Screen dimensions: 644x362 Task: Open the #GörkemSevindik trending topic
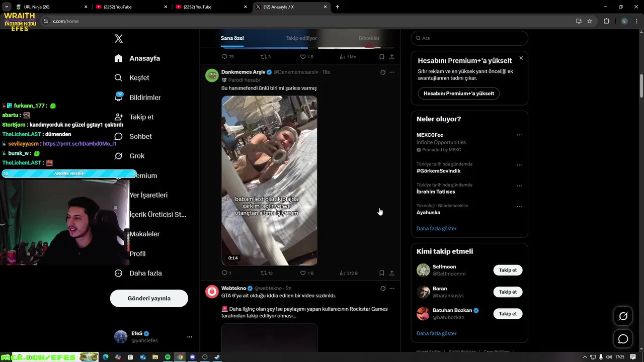click(438, 171)
